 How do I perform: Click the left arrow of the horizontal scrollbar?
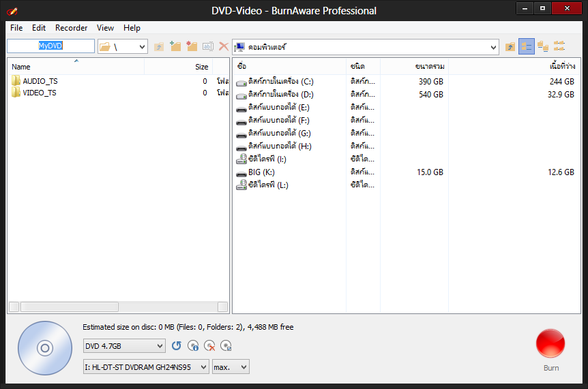pyautogui.click(x=14, y=307)
